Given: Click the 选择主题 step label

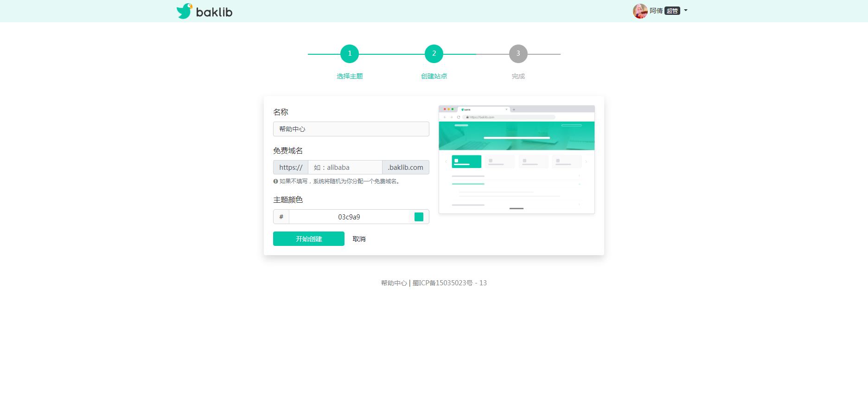Looking at the screenshot, I should tap(350, 76).
